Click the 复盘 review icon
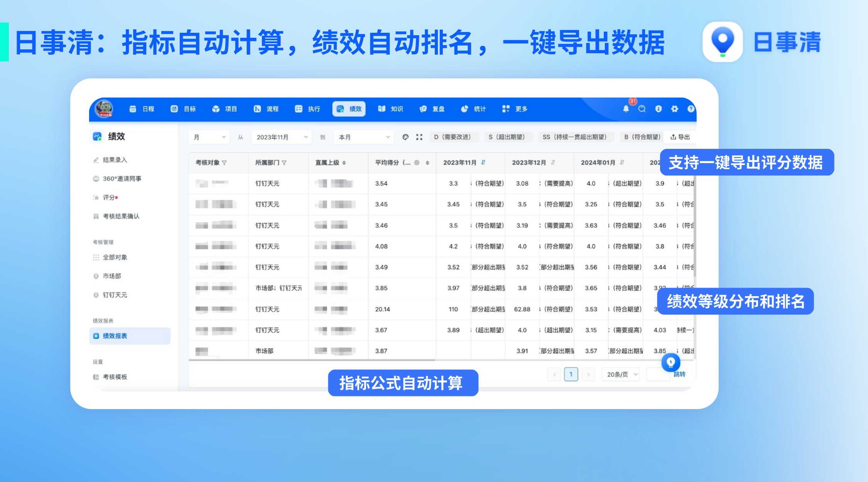 pyautogui.click(x=423, y=109)
